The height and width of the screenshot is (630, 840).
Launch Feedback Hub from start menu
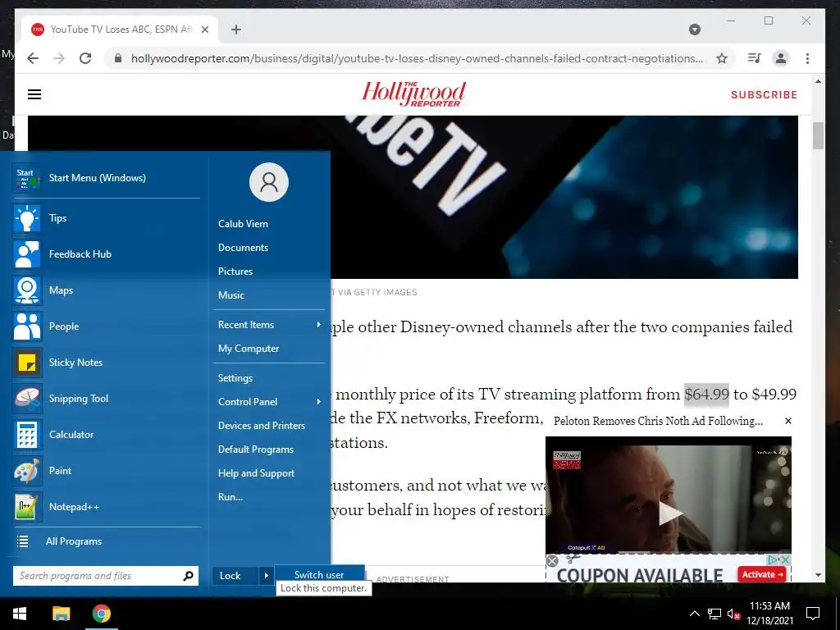(x=27, y=254)
